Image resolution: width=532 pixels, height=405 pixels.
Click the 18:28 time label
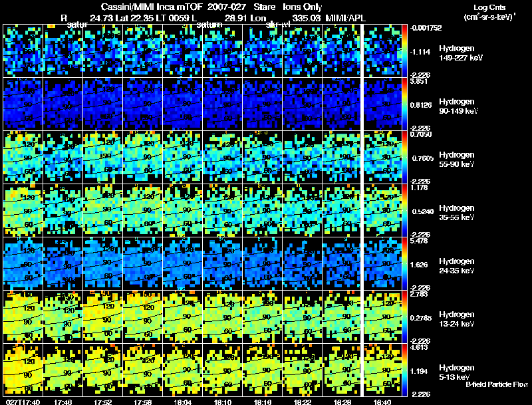[x=342, y=402]
